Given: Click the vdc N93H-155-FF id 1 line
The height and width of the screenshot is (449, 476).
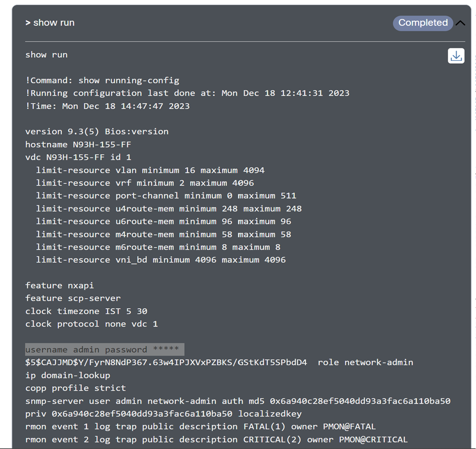Looking at the screenshot, I should pyautogui.click(x=78, y=157).
